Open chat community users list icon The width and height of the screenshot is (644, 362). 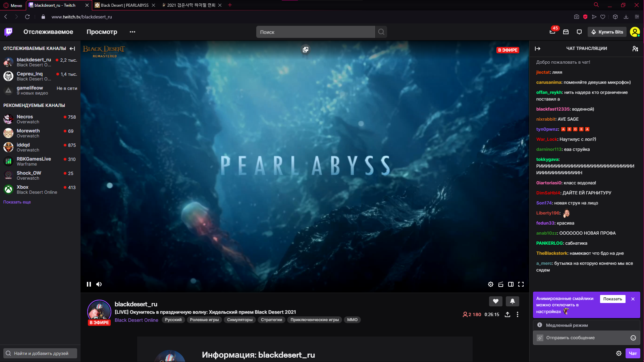click(x=635, y=49)
